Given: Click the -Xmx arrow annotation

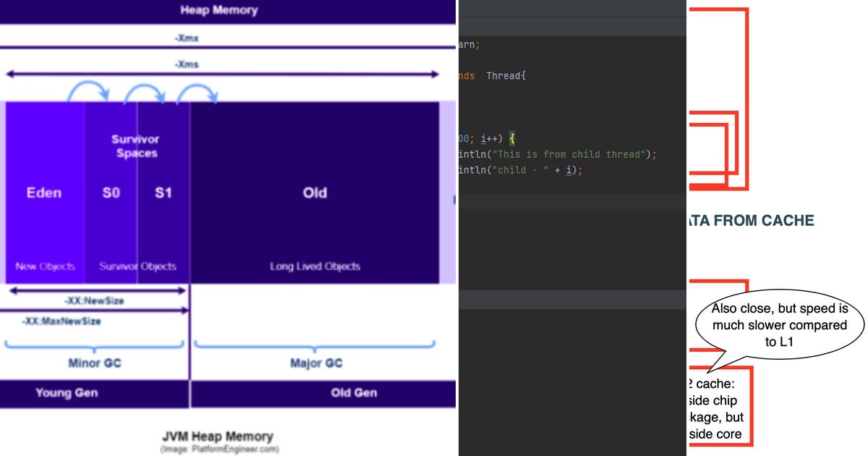Looking at the screenshot, I should 187,38.
